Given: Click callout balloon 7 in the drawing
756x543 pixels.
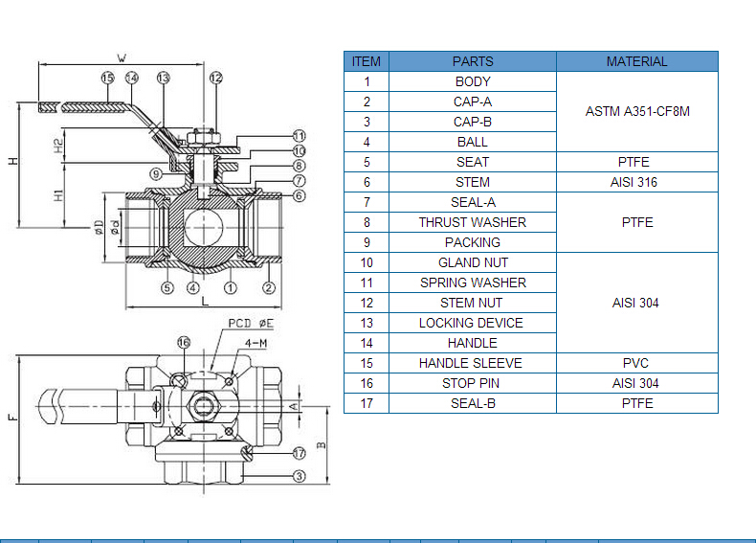Looking at the screenshot, I should (x=299, y=181).
